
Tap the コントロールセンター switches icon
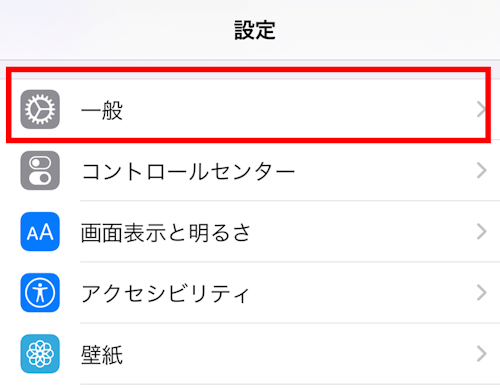(x=40, y=170)
